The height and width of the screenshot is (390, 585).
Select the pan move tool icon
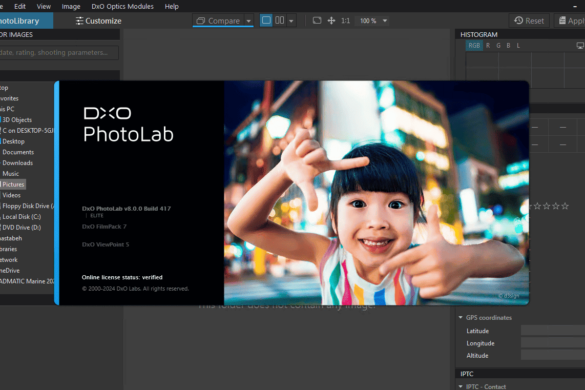tap(331, 21)
